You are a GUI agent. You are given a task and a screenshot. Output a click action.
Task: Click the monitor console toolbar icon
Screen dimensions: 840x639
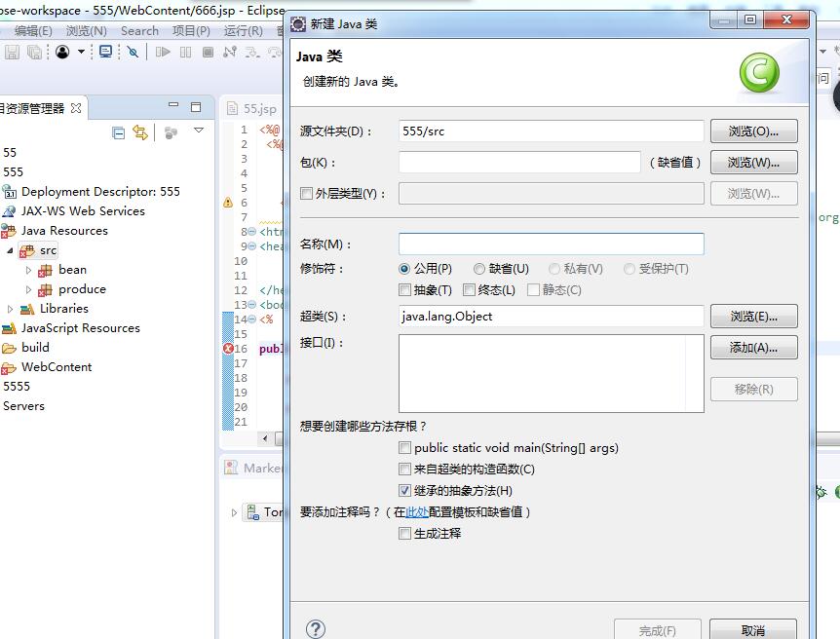(105, 52)
